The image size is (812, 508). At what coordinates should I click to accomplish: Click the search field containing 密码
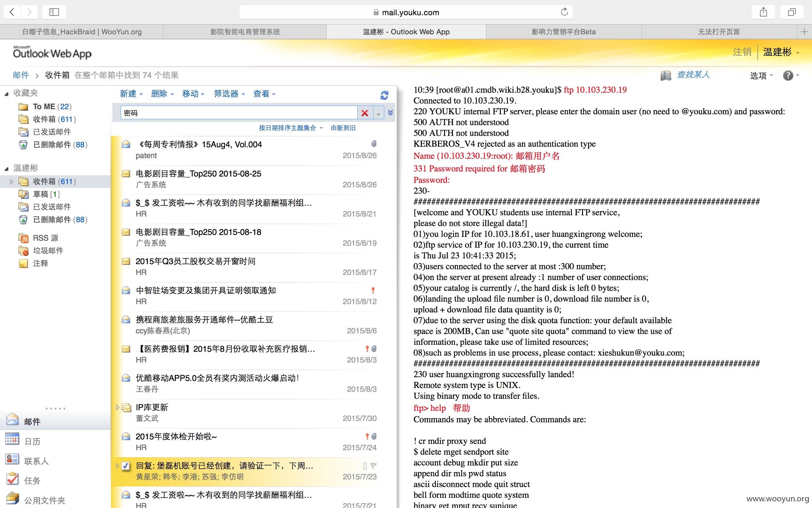[x=239, y=113]
